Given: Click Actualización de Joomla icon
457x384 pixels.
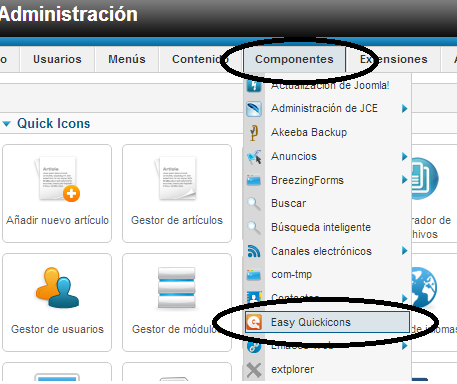Looking at the screenshot, I should click(x=254, y=86).
